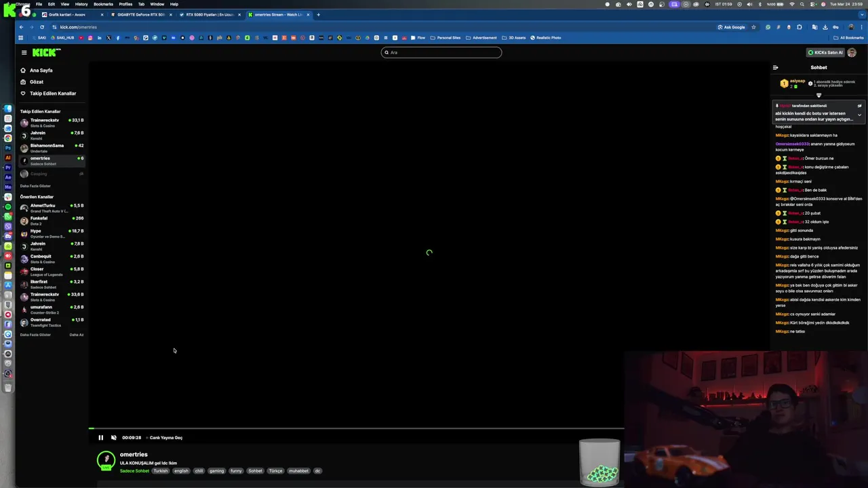Open macOS Spotlight search icon
The height and width of the screenshot is (488, 868).
click(x=804, y=4)
